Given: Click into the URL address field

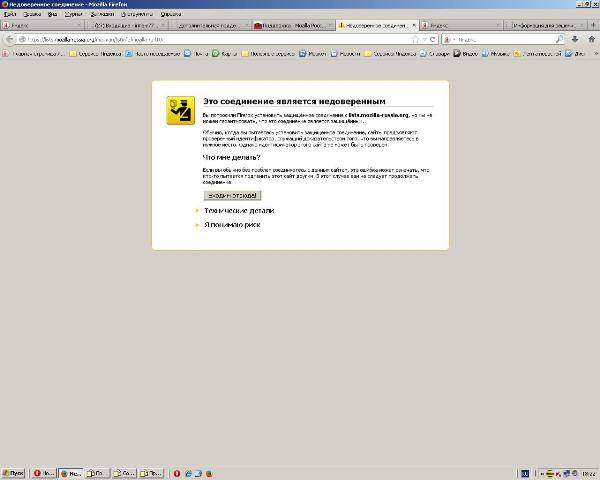Looking at the screenshot, I should [200, 39].
